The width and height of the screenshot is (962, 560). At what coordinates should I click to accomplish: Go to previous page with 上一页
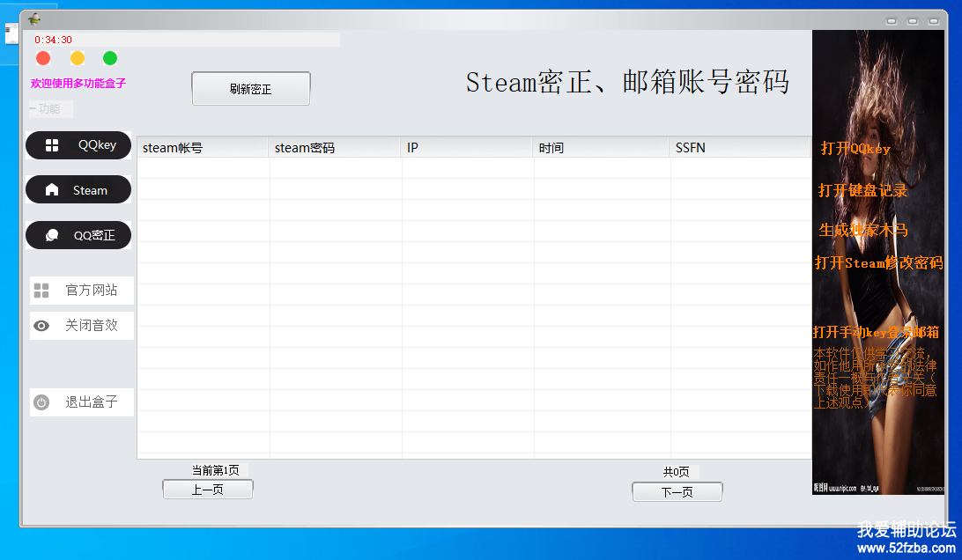click(207, 490)
